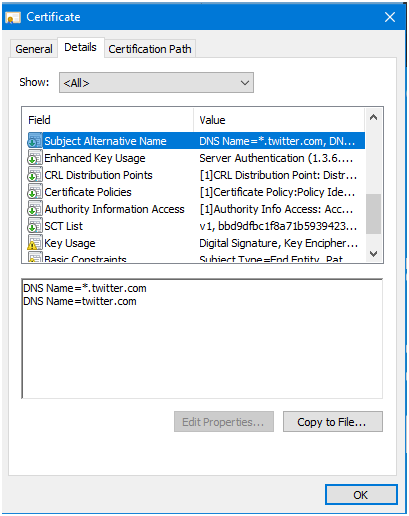Switch to the General tab
This screenshot has width=409, height=516.
tap(34, 49)
